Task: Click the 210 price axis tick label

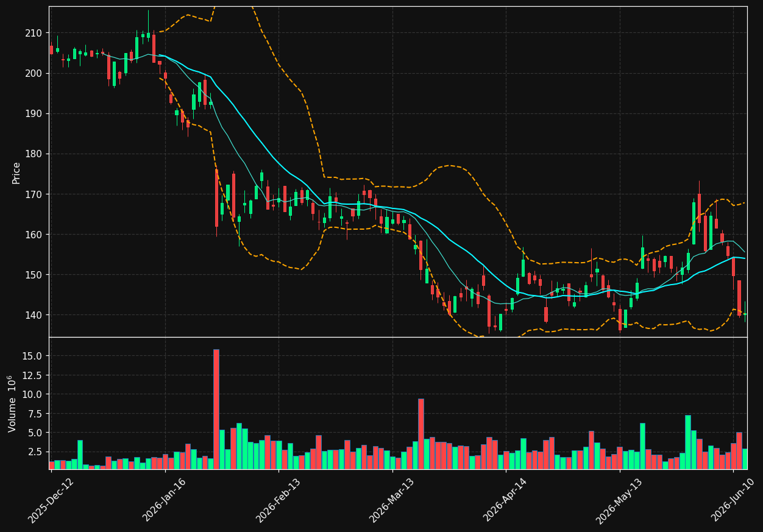Action: point(34,33)
